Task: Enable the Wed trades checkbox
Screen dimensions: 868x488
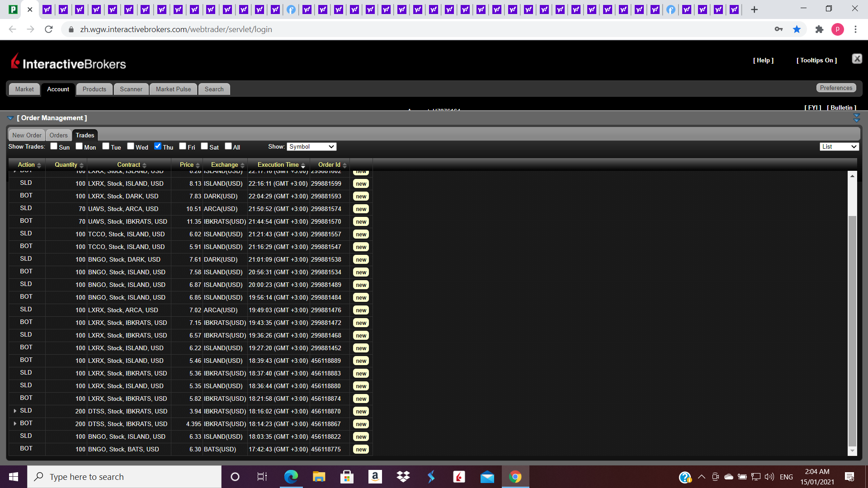Action: [x=131, y=146]
